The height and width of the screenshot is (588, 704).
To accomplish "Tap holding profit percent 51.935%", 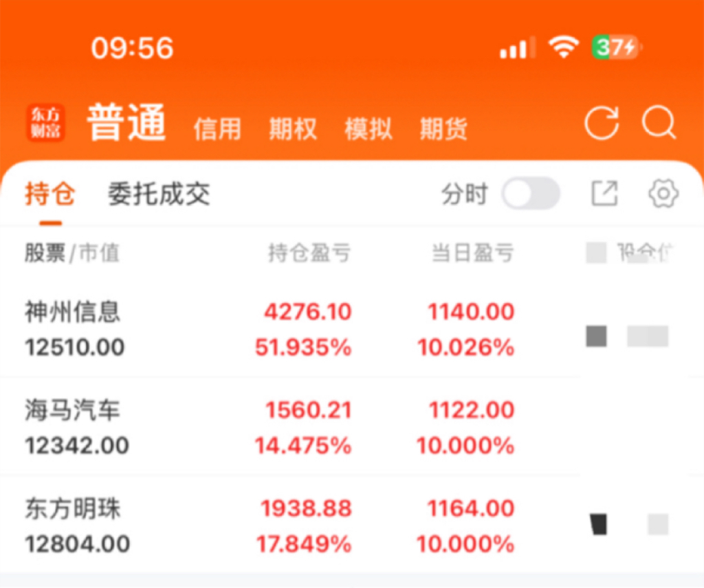I will click(303, 347).
